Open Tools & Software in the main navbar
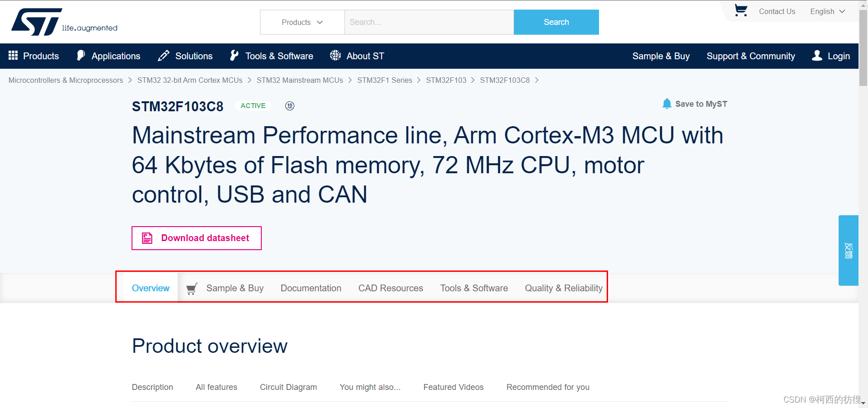868x408 pixels. click(271, 56)
